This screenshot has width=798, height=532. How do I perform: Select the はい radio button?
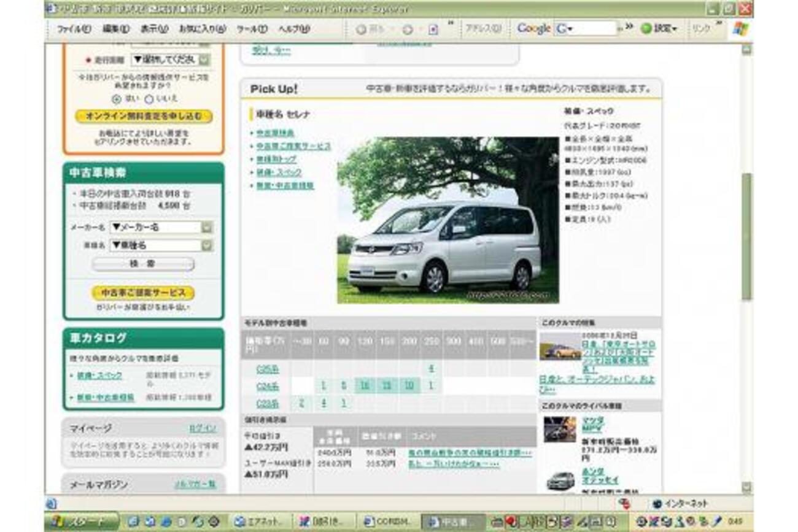pos(117,99)
